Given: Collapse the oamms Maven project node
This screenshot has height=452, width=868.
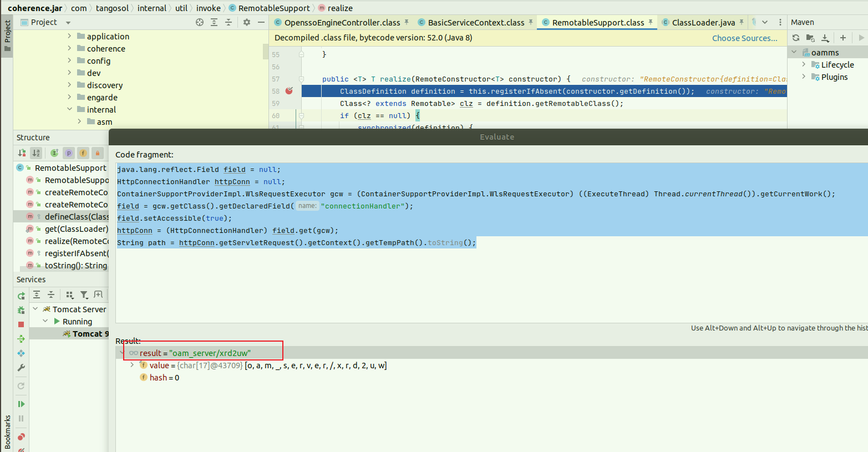Looking at the screenshot, I should tap(794, 52).
